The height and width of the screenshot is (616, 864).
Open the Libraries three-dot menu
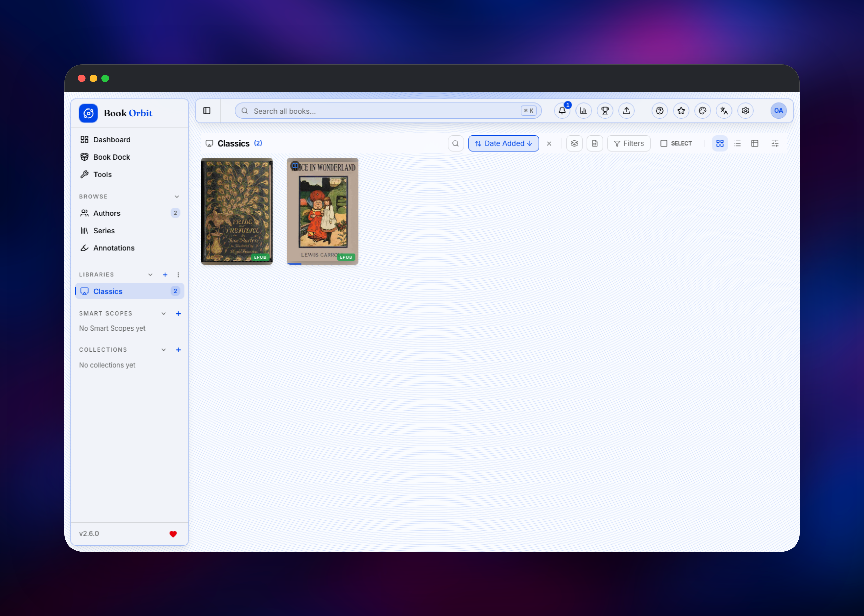[178, 275]
